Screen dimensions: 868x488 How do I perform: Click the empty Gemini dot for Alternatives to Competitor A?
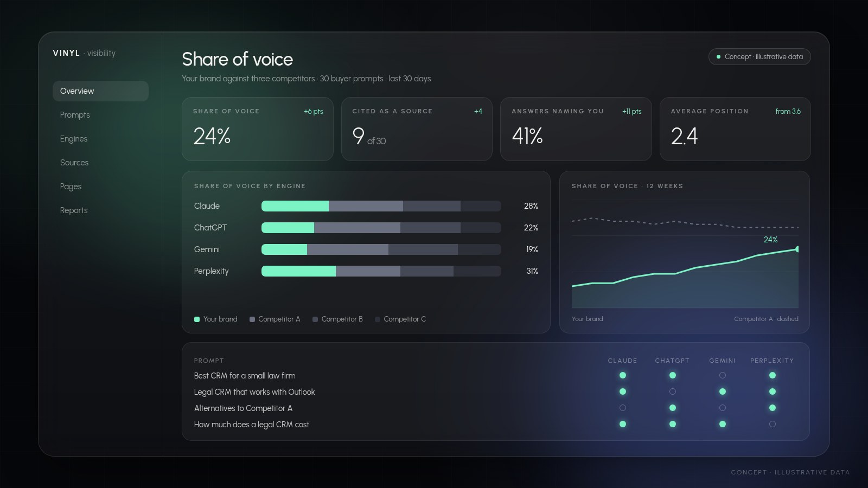pyautogui.click(x=723, y=408)
